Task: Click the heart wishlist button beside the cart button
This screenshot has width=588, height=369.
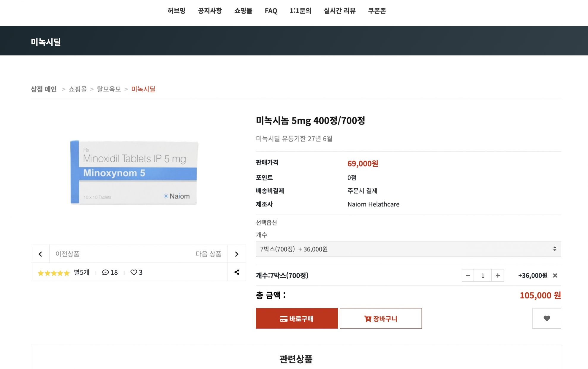Action: point(546,318)
